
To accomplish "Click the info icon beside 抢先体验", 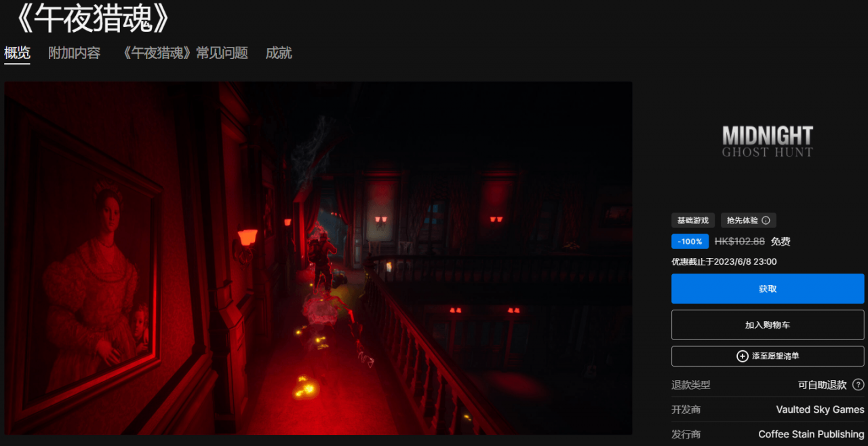I will click(766, 221).
